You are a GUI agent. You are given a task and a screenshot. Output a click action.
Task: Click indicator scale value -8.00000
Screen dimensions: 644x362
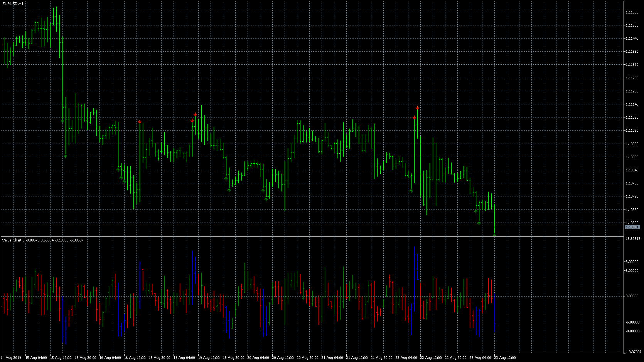click(x=632, y=331)
